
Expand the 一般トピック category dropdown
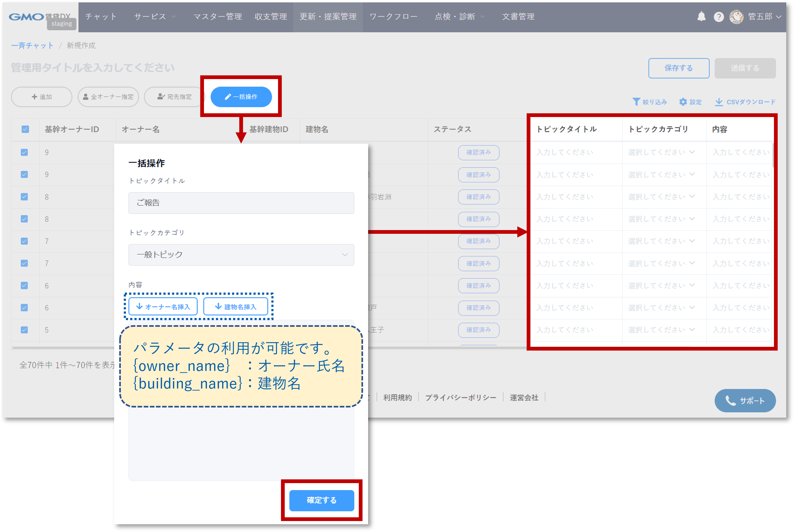(x=241, y=255)
